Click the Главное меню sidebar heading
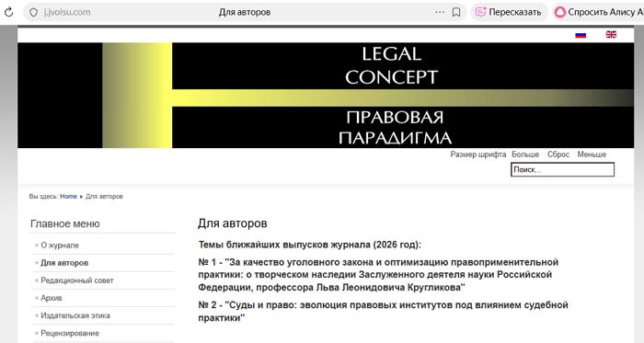Screen dimensions: 644x343 [x=65, y=224]
